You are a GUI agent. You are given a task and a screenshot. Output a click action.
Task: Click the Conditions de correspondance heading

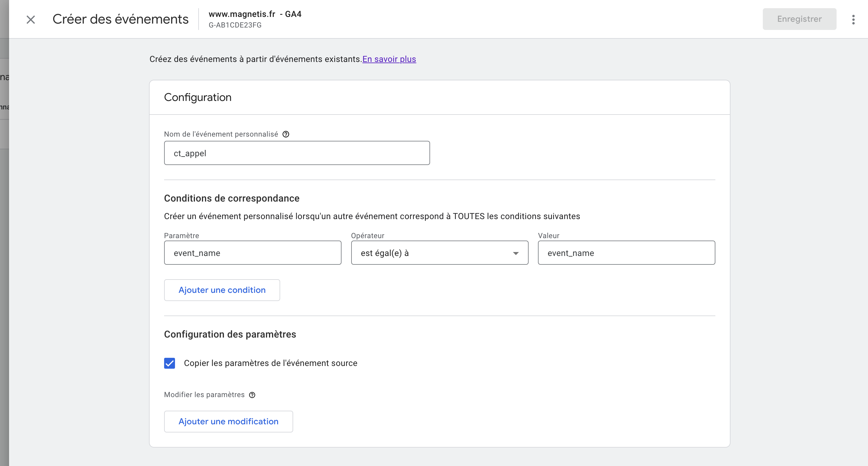232,198
